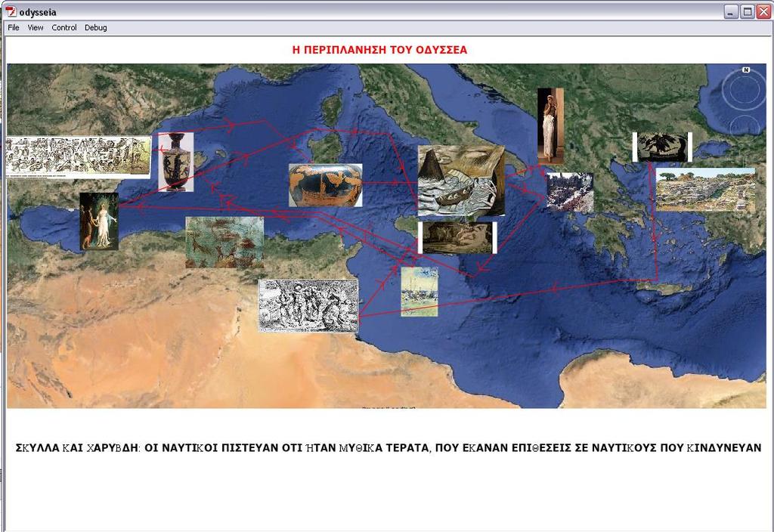Click the Flash icon in the odysseia title bar
Screen dimensions: 774x532
(x=11, y=12)
